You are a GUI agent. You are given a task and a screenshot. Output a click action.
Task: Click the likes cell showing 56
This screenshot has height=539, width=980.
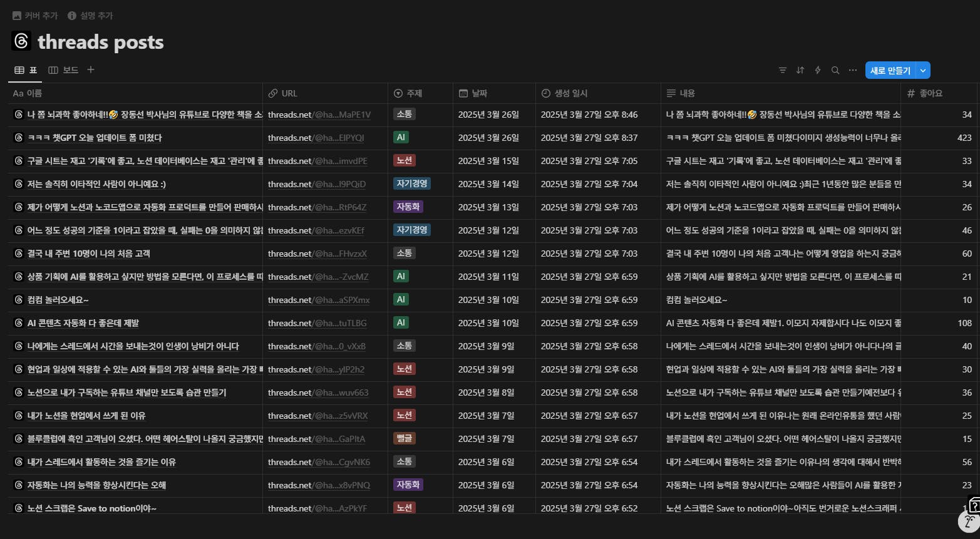(939, 462)
